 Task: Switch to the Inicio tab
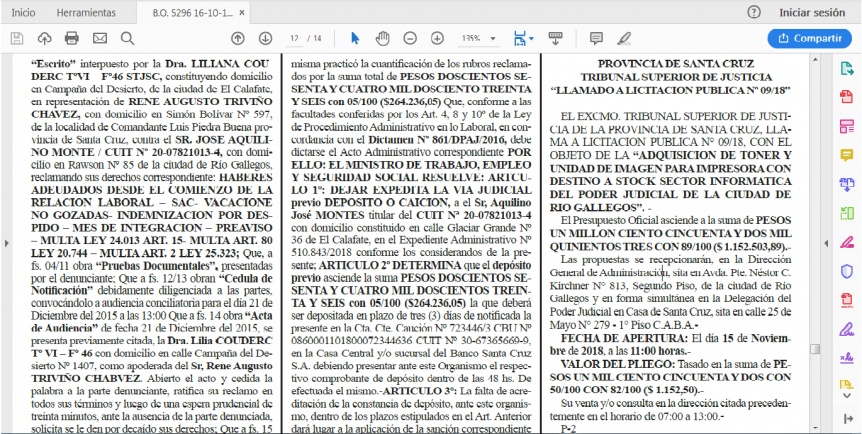click(x=24, y=12)
